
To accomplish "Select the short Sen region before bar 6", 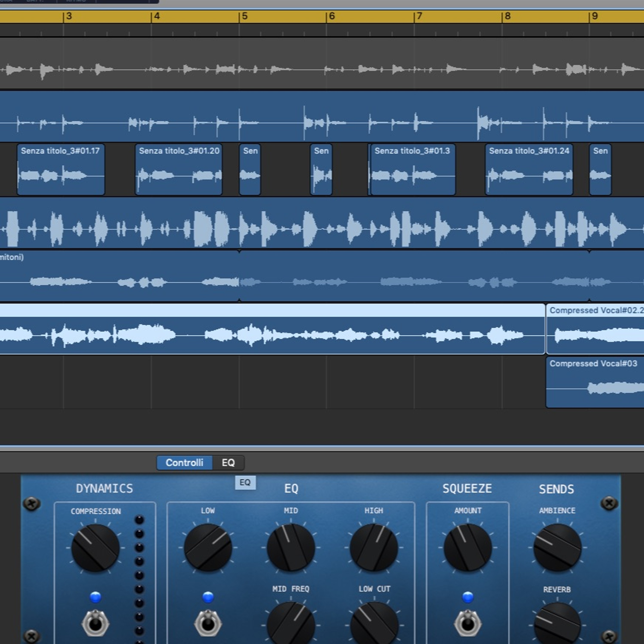I will click(x=321, y=170).
